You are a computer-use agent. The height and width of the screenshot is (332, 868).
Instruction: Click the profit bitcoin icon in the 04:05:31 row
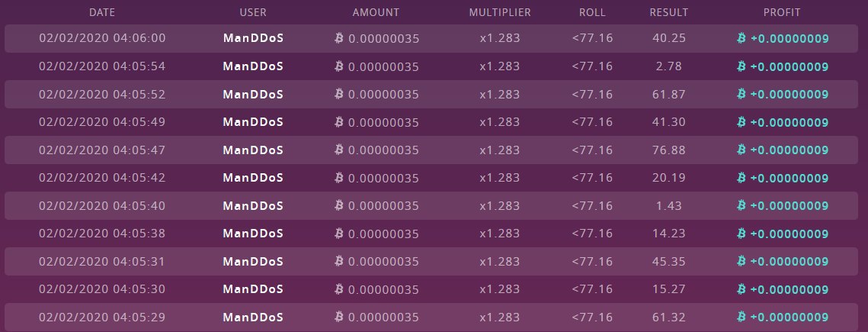741,260
